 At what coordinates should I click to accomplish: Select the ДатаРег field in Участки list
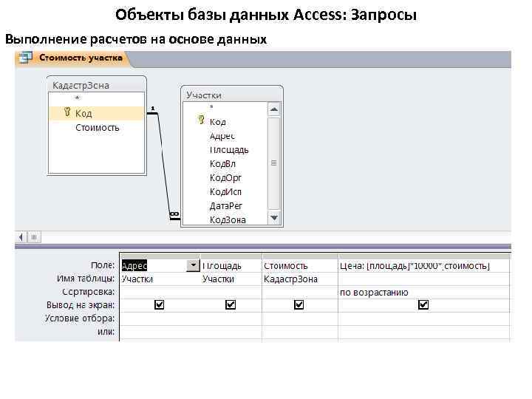[x=225, y=206]
